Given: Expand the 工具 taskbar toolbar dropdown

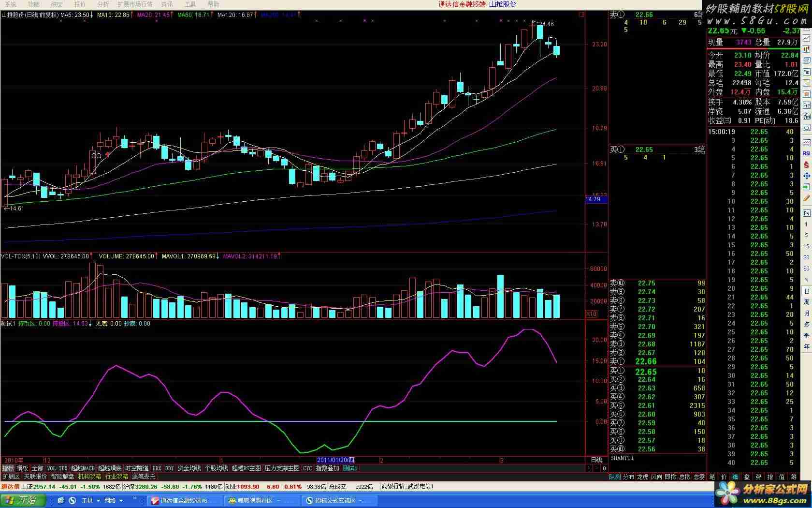Looking at the screenshot, I should point(90,500).
